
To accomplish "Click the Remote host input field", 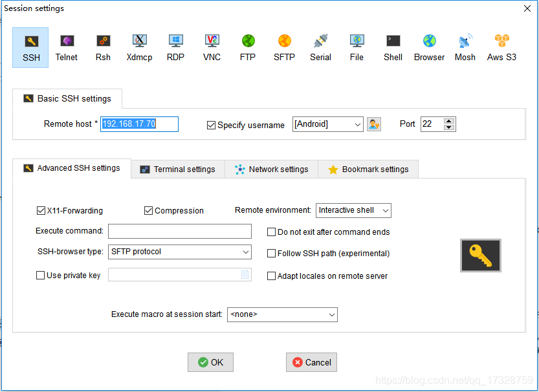I will (139, 124).
